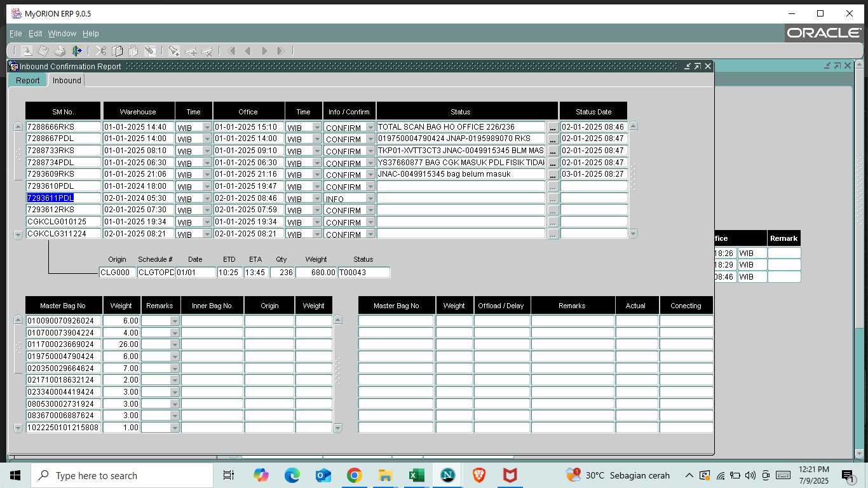Click the weather widget 30°C Sebagian cerah

pyautogui.click(x=618, y=475)
